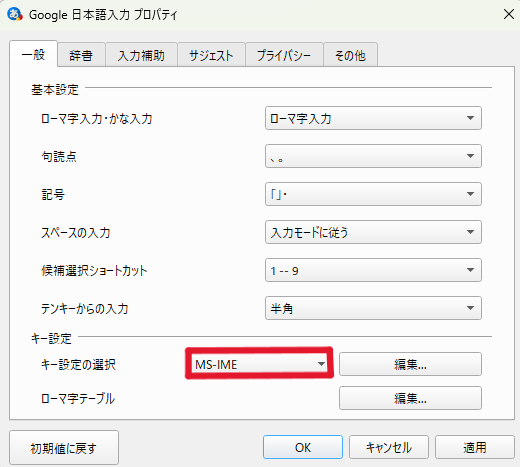
Task: Open the その他 tab
Action: point(350,55)
